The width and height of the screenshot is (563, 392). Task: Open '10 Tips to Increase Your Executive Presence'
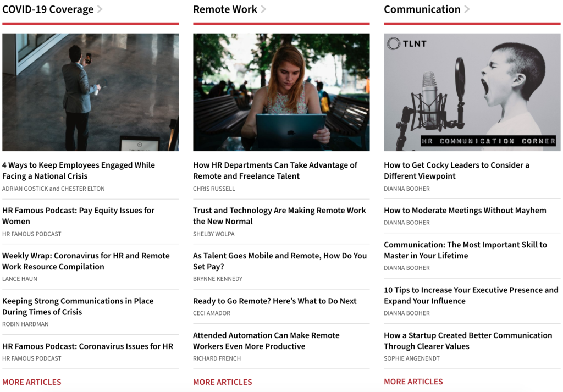click(x=471, y=295)
